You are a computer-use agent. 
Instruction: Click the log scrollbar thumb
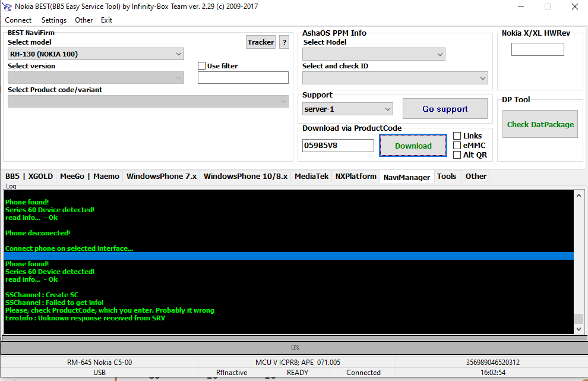(578, 319)
